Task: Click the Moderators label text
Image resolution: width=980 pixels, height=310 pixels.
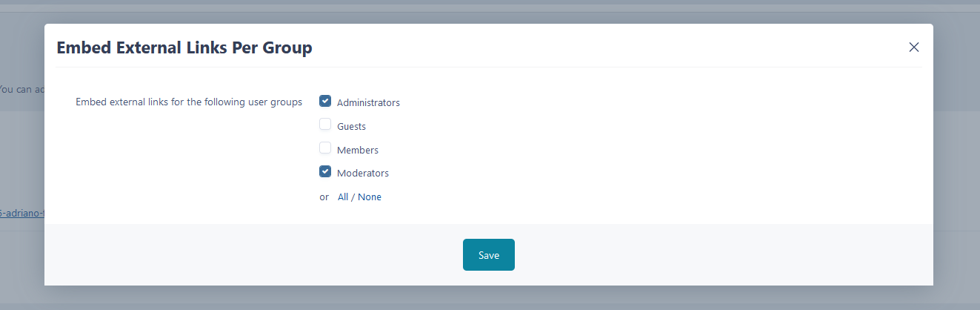Action: point(362,174)
